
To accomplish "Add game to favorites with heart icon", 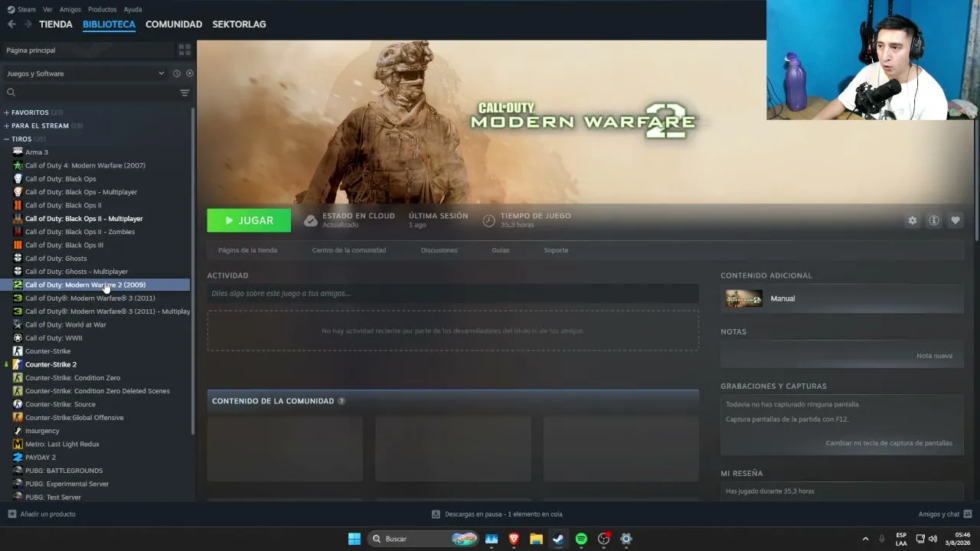I will click(955, 220).
